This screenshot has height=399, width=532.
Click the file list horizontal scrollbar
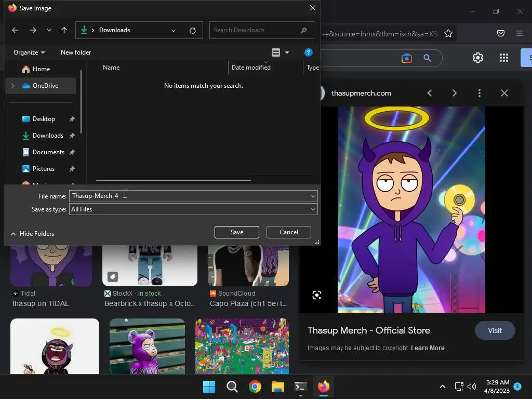point(174,180)
